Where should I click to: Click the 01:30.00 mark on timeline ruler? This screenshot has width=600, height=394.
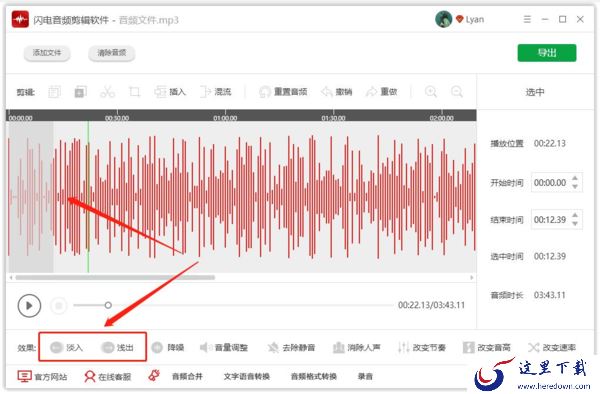click(333, 118)
